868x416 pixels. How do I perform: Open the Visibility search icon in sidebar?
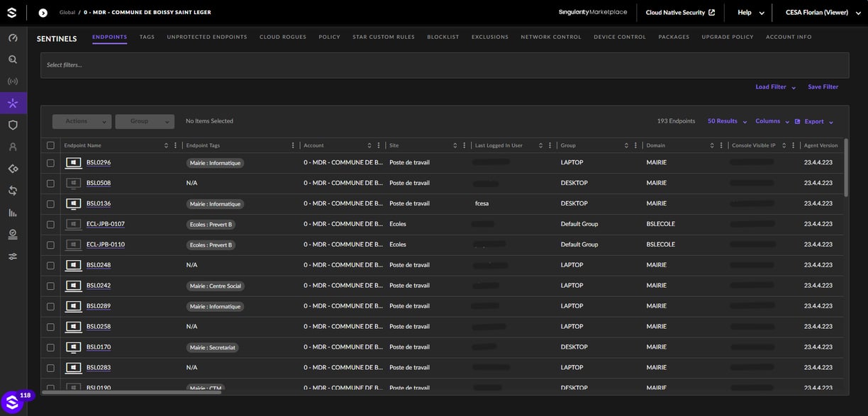(x=13, y=60)
